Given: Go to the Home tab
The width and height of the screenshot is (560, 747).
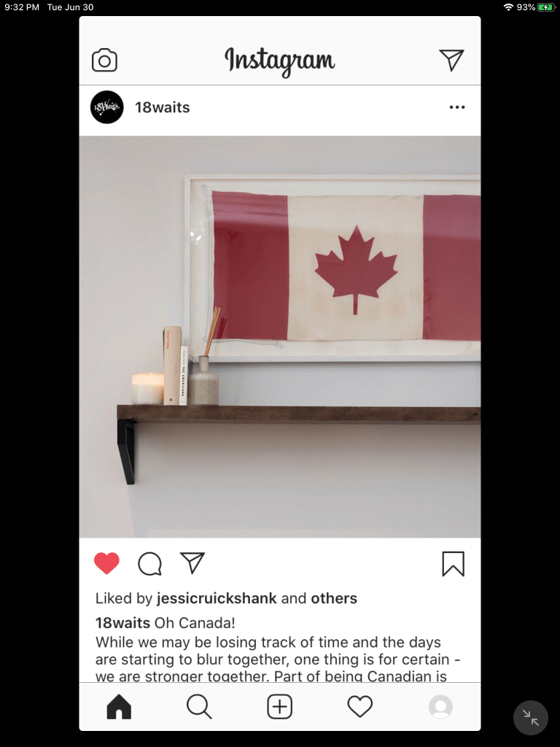Looking at the screenshot, I should pyautogui.click(x=119, y=706).
